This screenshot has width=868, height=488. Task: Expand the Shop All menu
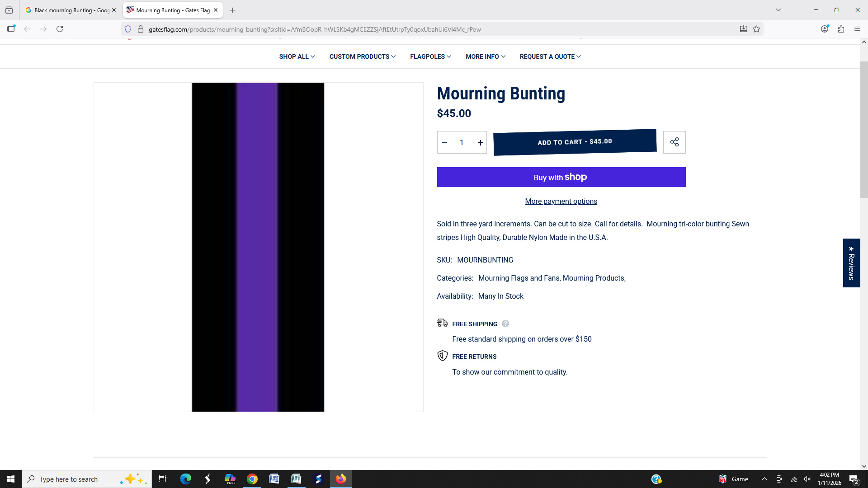(297, 56)
